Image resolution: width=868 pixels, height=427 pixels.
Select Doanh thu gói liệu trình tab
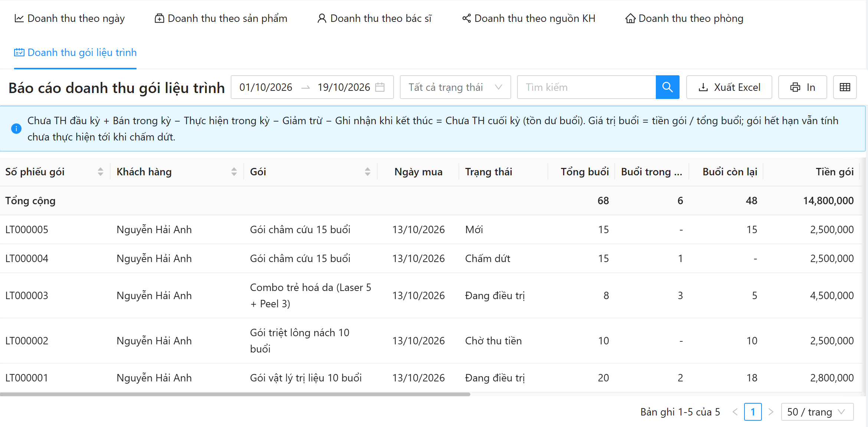(75, 53)
